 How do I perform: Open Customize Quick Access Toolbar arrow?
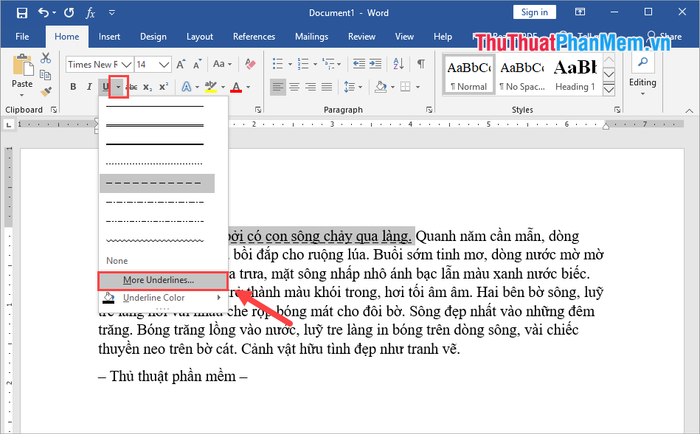click(x=112, y=13)
